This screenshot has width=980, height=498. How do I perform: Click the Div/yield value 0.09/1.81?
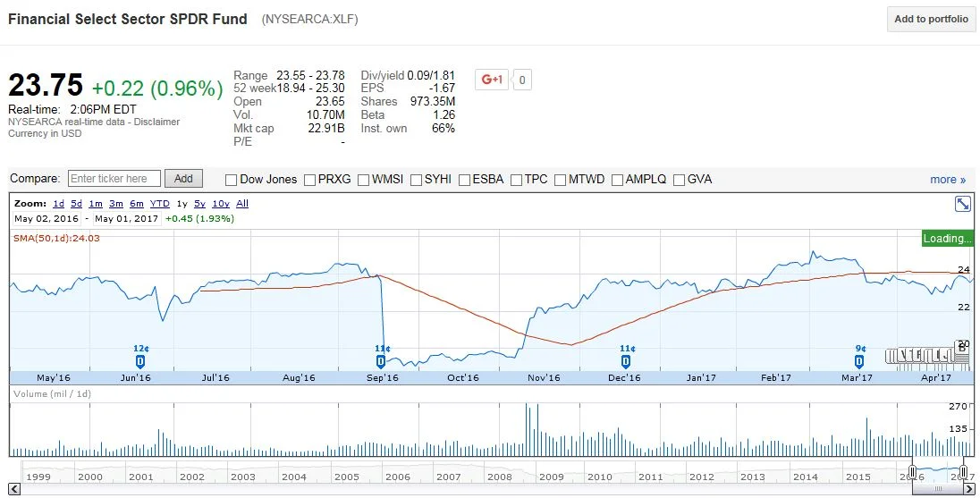pyautogui.click(x=431, y=75)
